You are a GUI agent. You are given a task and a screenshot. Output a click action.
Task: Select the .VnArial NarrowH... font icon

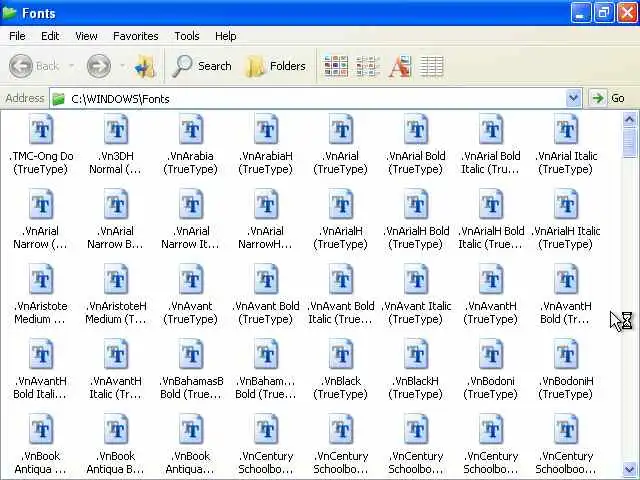click(x=266, y=204)
